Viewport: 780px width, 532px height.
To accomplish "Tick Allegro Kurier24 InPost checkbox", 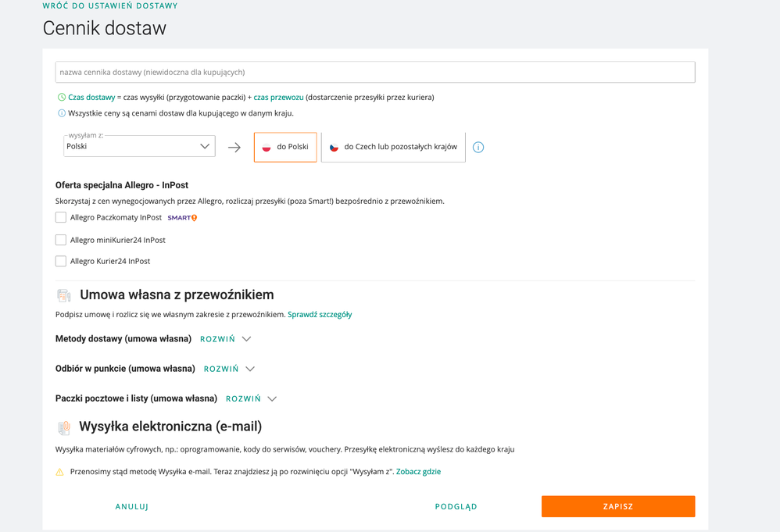I will click(x=61, y=261).
